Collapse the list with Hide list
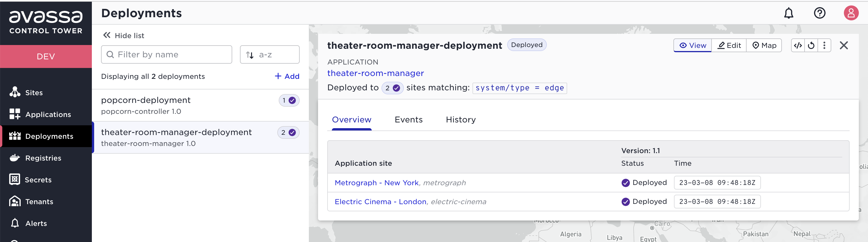Viewport: 868px width, 242px height. [124, 35]
